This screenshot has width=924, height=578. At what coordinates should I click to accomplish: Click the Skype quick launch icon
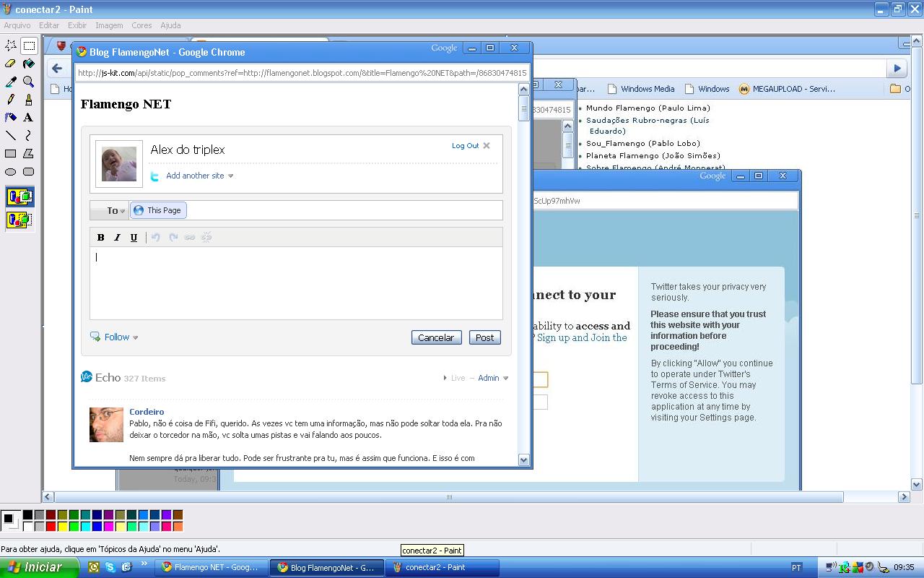[110, 567]
